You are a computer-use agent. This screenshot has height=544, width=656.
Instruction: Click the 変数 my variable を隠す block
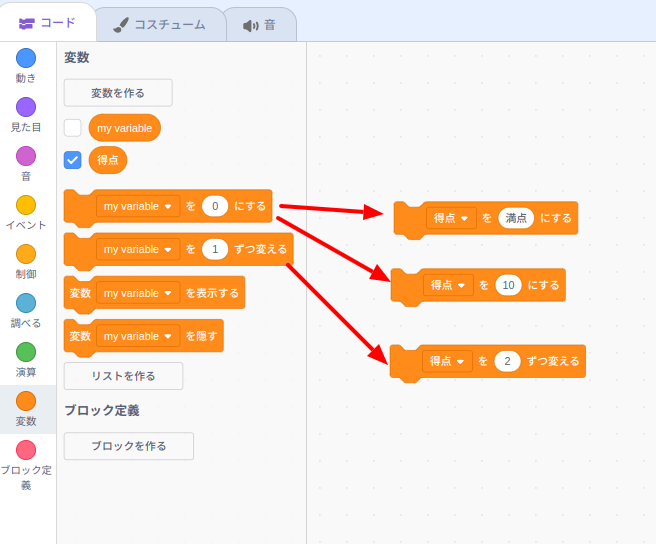201,336
